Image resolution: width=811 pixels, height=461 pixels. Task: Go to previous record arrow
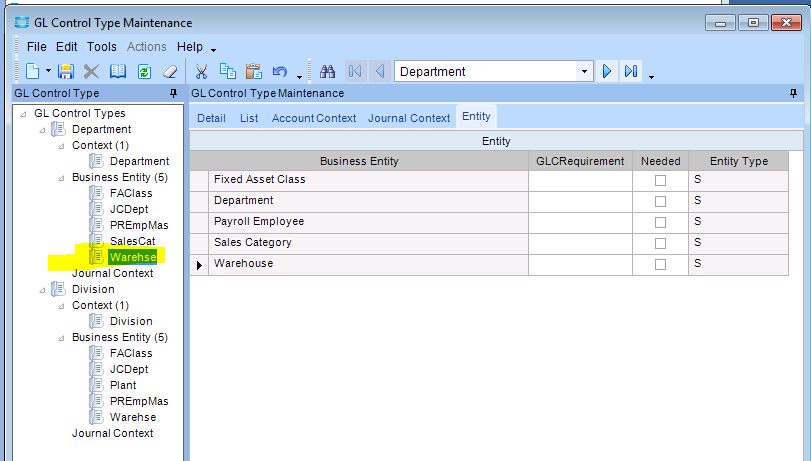click(379, 71)
